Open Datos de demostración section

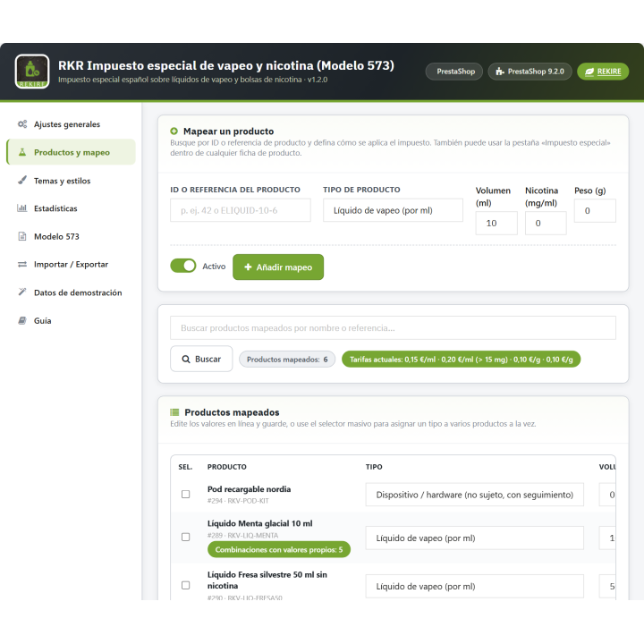click(72, 292)
